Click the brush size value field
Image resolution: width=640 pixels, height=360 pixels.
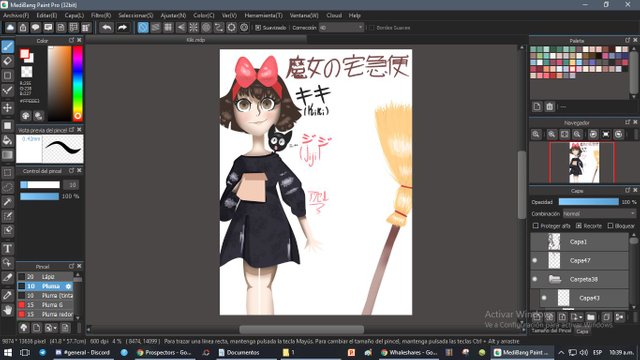pyautogui.click(x=72, y=185)
